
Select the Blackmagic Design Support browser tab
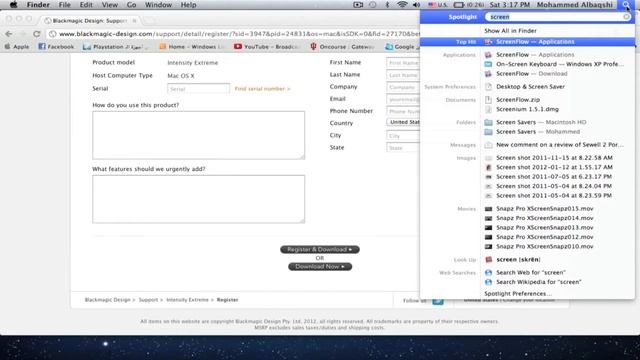[90, 20]
